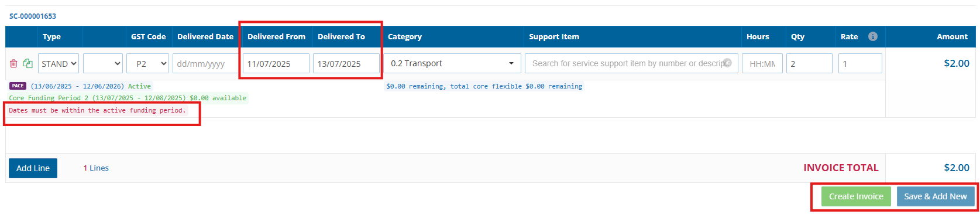Click the Qty input field
This screenshot has height=214, width=980.
(809, 63)
